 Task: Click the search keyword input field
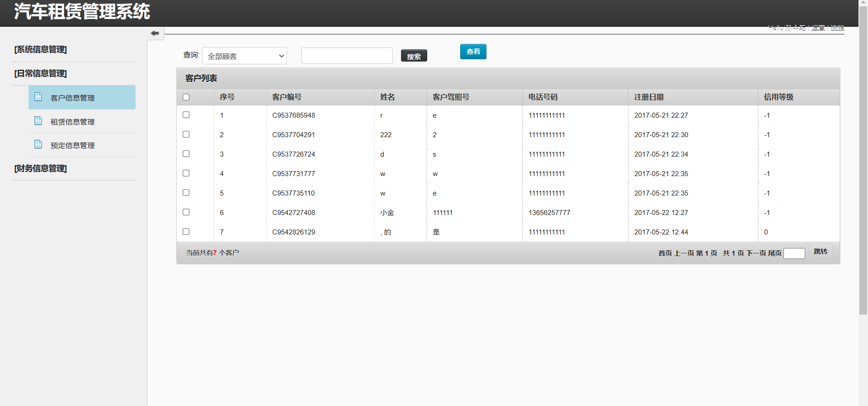click(x=347, y=56)
